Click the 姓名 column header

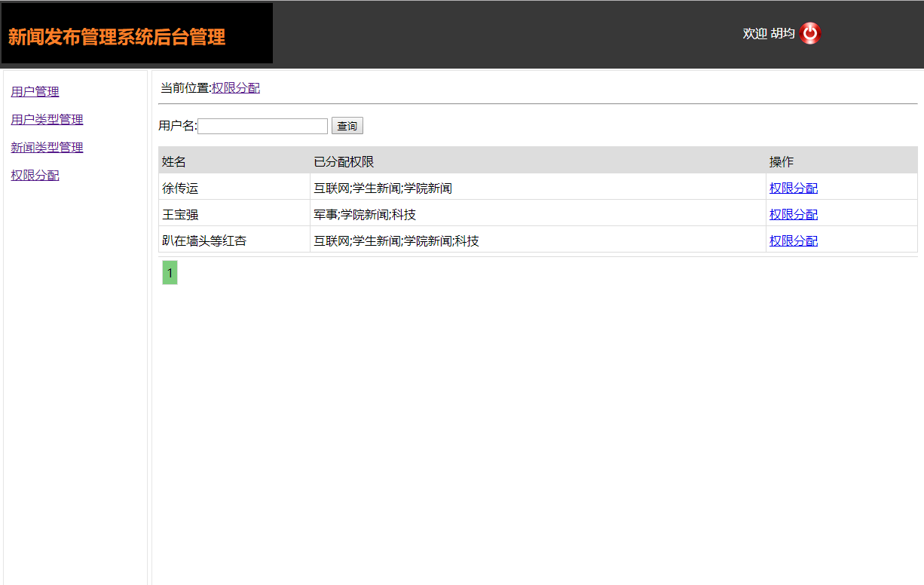pos(173,160)
